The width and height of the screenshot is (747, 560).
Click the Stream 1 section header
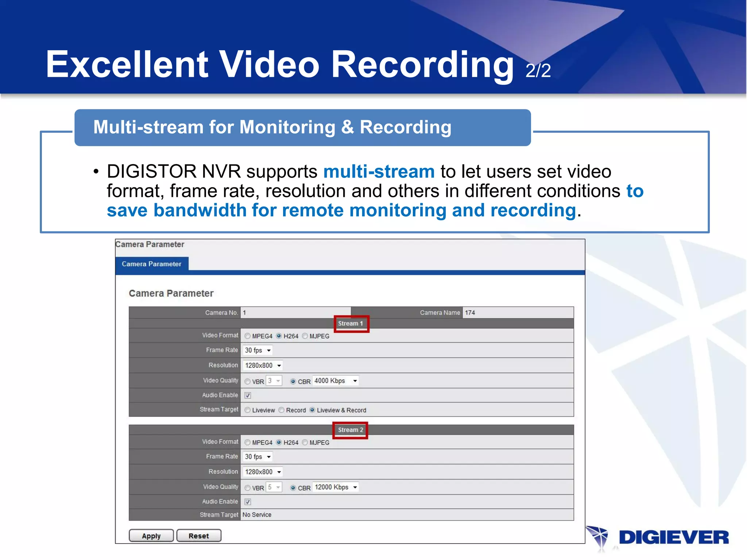tap(351, 323)
